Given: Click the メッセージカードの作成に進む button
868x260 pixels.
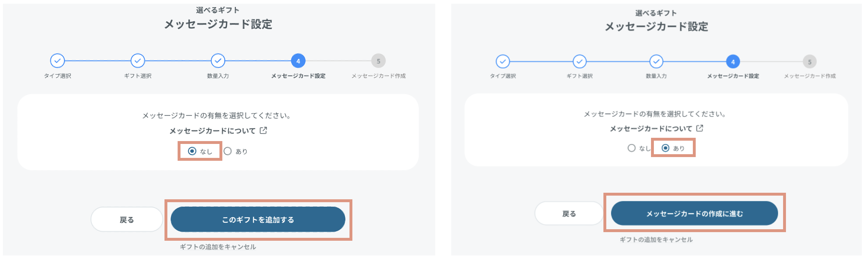Looking at the screenshot, I should (694, 213).
